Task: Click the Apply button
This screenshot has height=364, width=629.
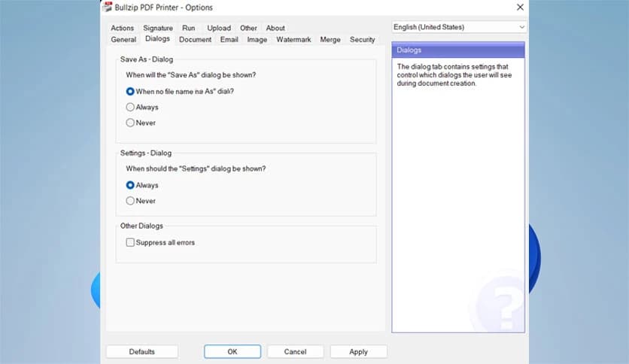Action: (359, 351)
